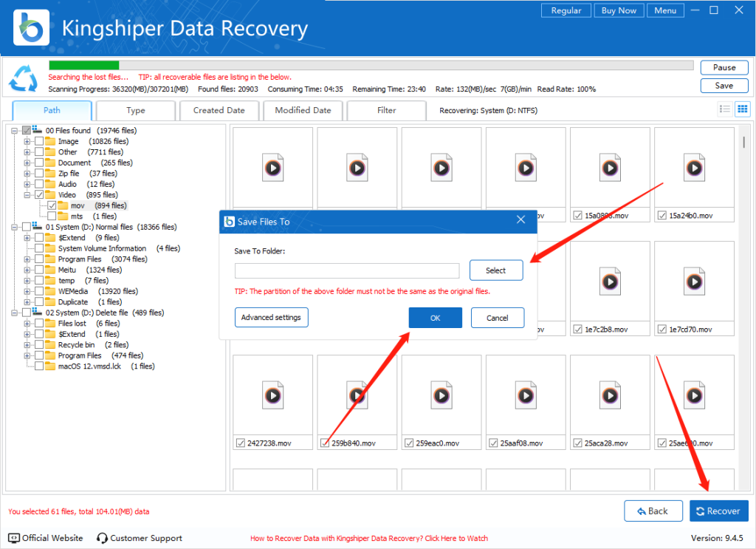Click the video file icon for 25aca28.mov
The width and height of the screenshot is (756, 549).
pyautogui.click(x=610, y=395)
